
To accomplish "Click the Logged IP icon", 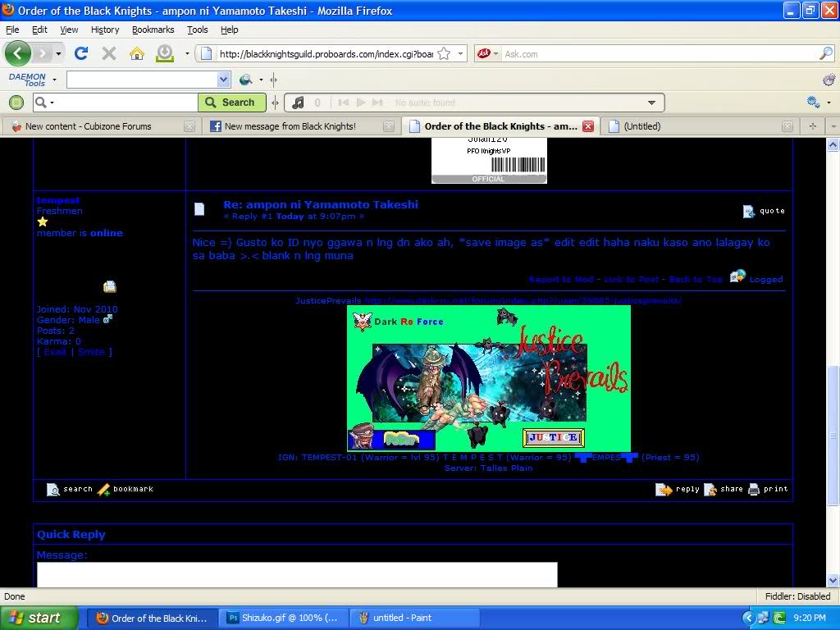I will 737,276.
